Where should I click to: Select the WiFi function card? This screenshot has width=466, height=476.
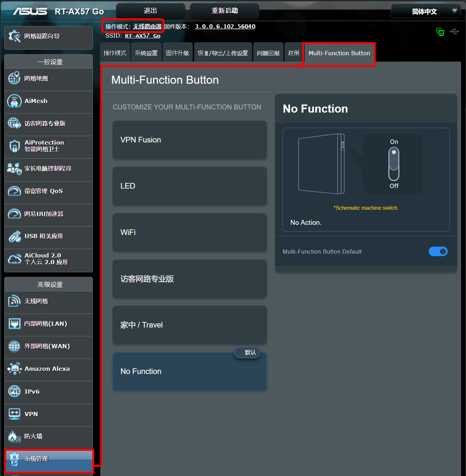tap(189, 232)
